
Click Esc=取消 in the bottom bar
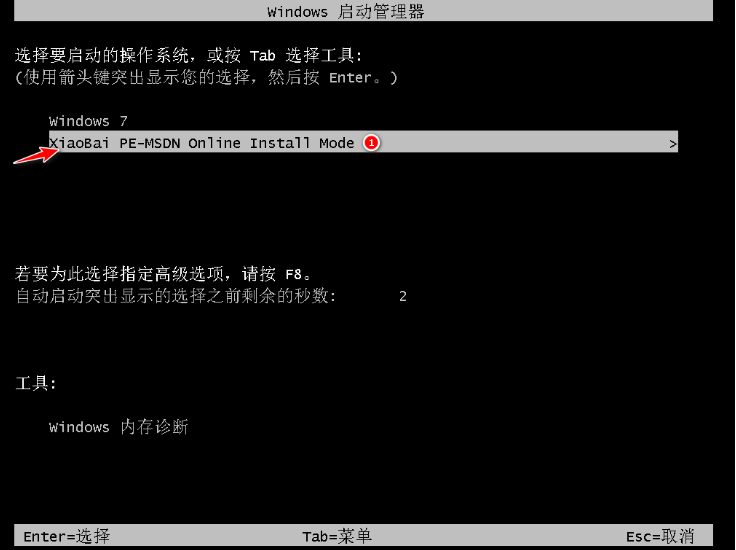coord(659,536)
